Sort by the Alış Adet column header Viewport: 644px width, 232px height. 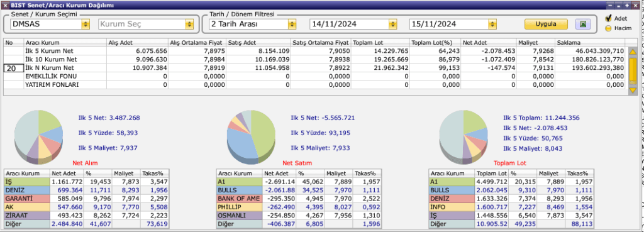click(137, 43)
